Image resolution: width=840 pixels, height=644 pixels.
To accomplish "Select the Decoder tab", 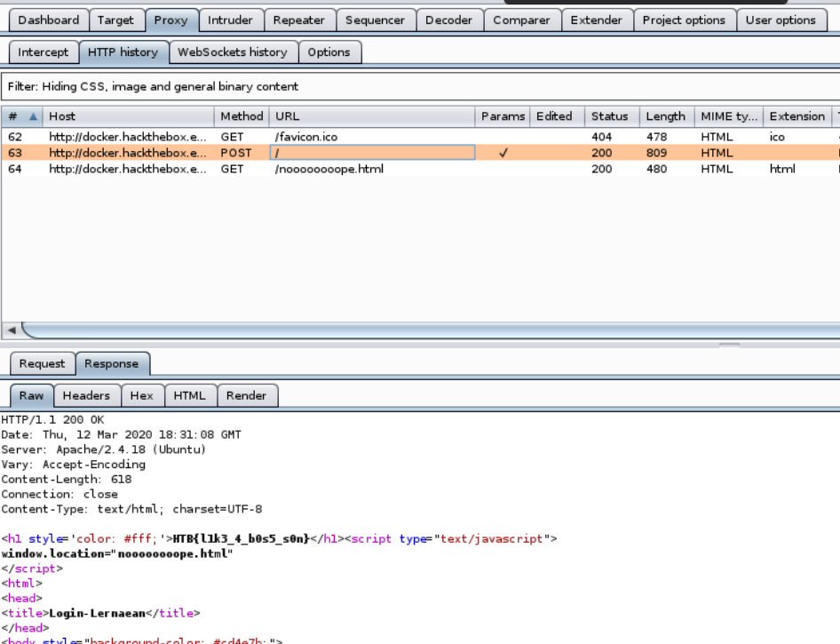I will pos(448,20).
